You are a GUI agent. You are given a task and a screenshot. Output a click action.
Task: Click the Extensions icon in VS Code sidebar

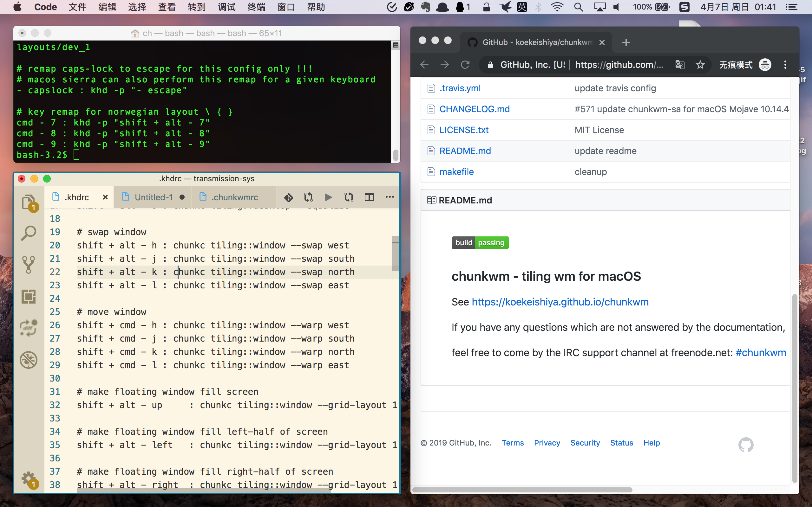click(x=29, y=297)
